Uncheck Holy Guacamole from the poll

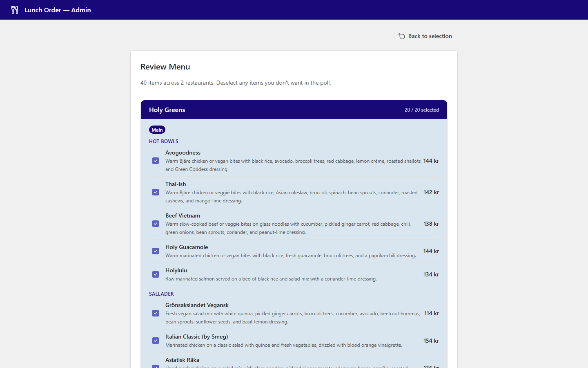(x=156, y=251)
